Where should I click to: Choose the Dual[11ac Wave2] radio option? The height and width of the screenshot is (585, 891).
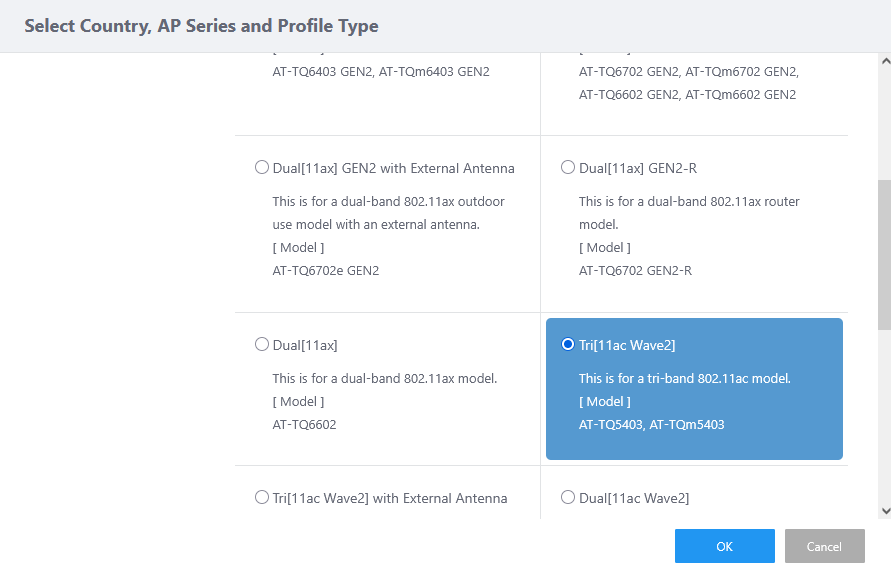568,498
